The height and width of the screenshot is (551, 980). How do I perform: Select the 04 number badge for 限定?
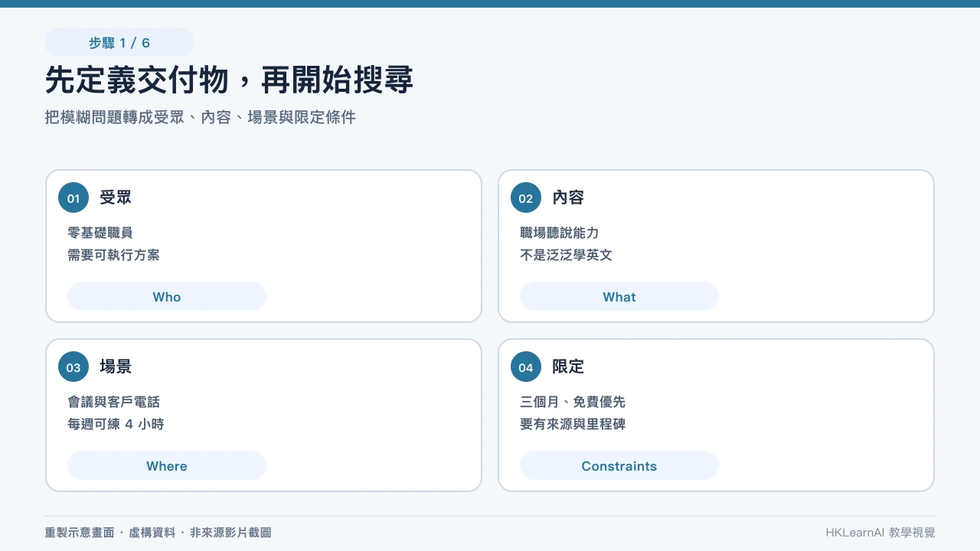click(x=526, y=367)
